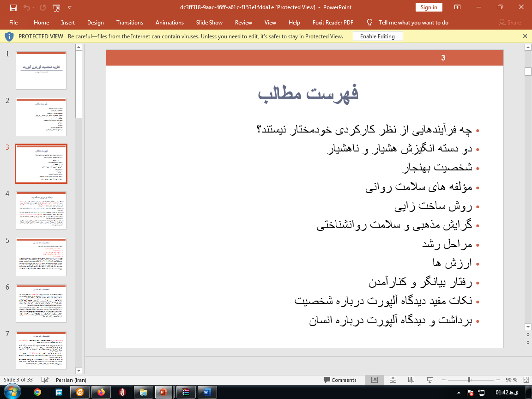The width and height of the screenshot is (532, 399).
Task: Open the Design tab
Action: coord(95,22)
